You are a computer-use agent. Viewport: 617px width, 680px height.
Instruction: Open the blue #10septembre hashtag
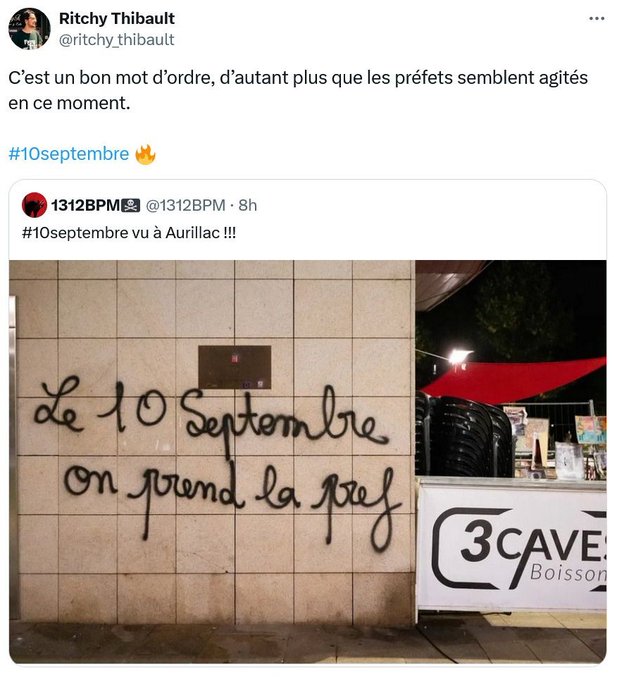point(69,154)
